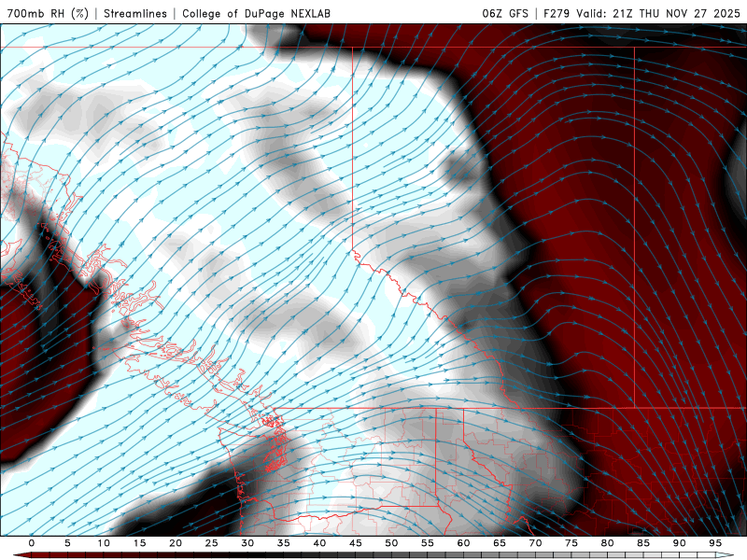Click the colorbar label "65"

click(499, 543)
